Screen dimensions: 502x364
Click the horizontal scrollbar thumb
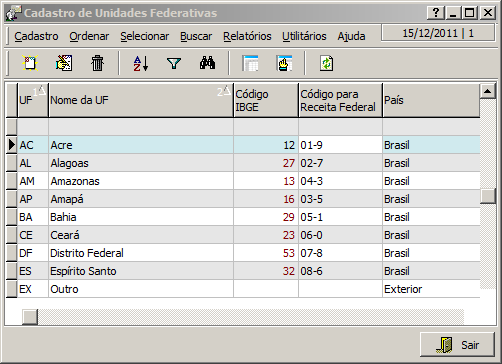pyautogui.click(x=30, y=316)
